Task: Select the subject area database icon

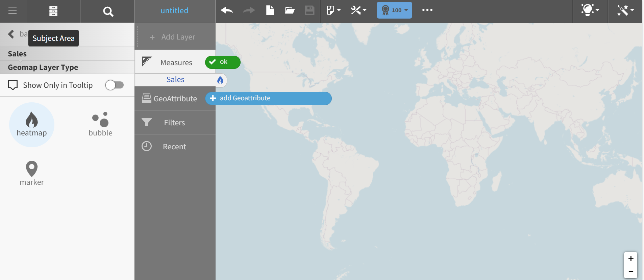Action: pyautogui.click(x=53, y=11)
